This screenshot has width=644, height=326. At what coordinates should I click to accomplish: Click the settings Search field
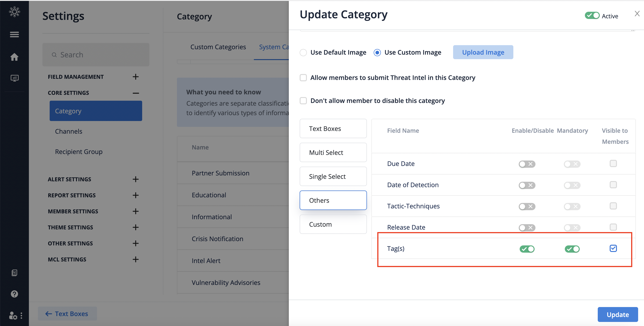pos(96,55)
